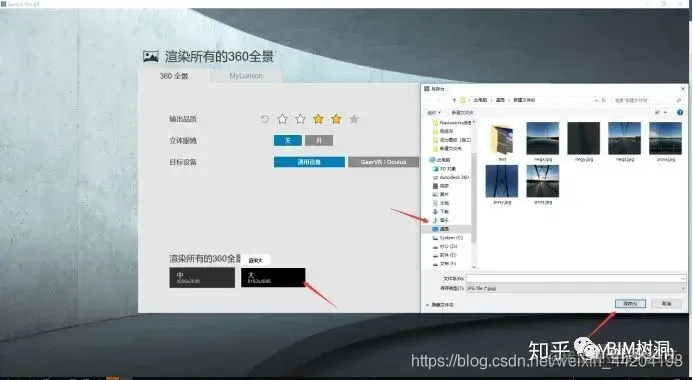Click 新建文件夹 in the address breadcrumb
This screenshot has height=380, width=693.
pyautogui.click(x=524, y=100)
